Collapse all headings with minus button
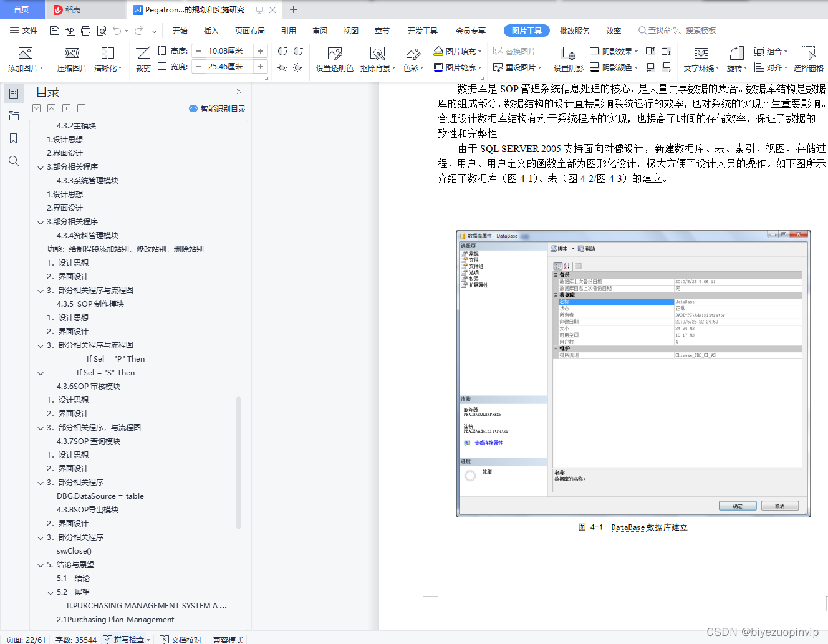This screenshot has width=828, height=644. coord(81,108)
